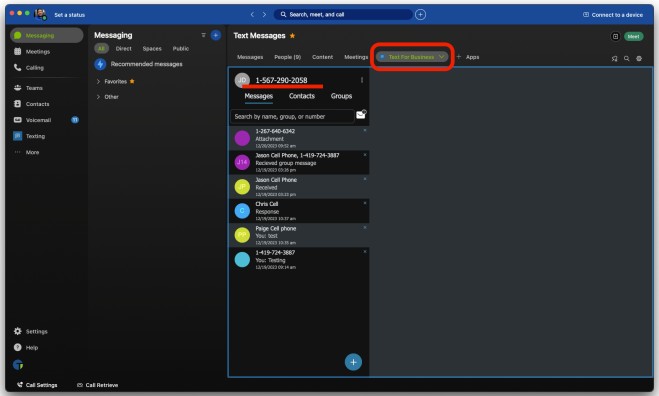Start new text with the round plus button

click(353, 362)
